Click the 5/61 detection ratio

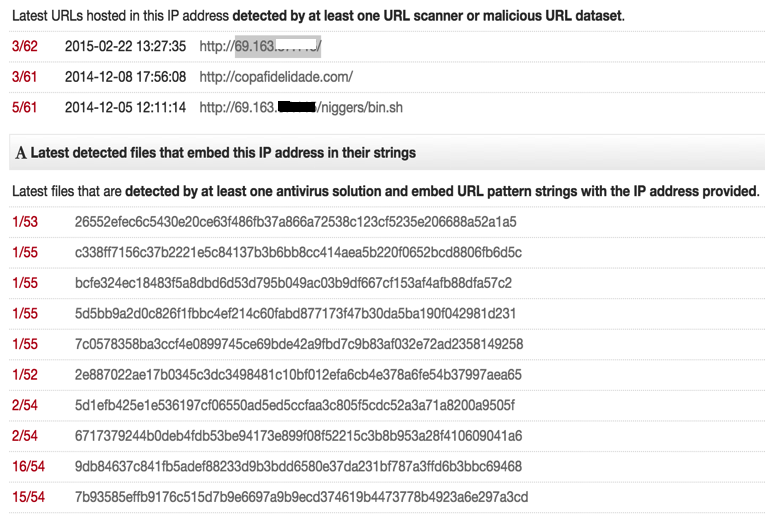(x=25, y=107)
